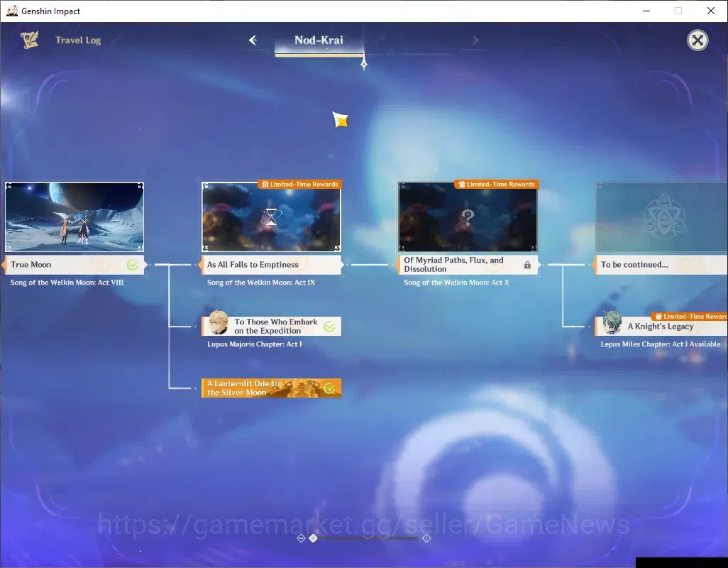Go to previous region with left arrow
Viewport: 728px width, 568px height.
(x=253, y=40)
